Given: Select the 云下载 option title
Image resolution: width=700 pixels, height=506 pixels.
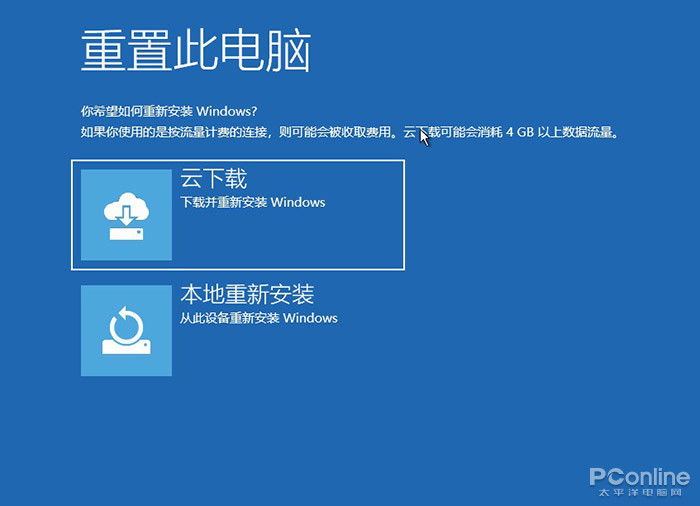Looking at the screenshot, I should (213, 179).
